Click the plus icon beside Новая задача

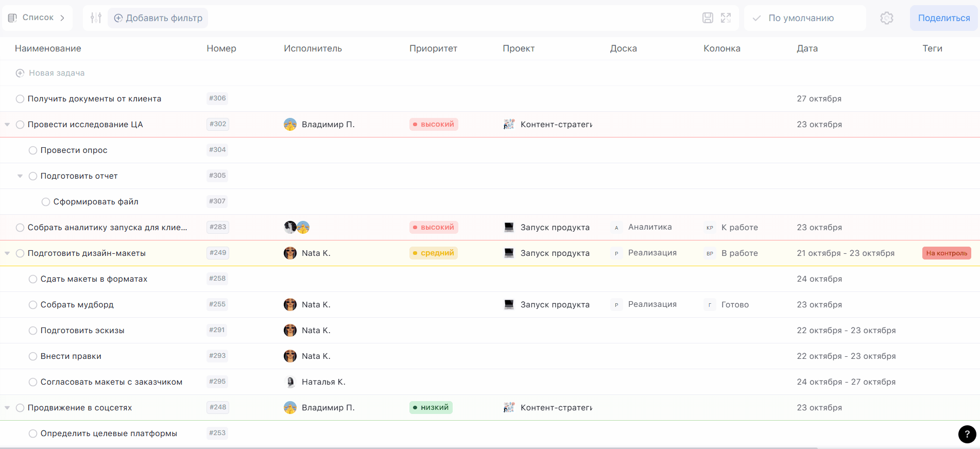20,73
